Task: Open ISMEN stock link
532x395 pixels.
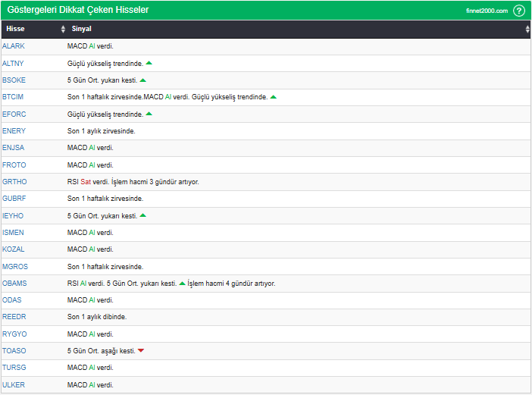Action: tap(13, 233)
